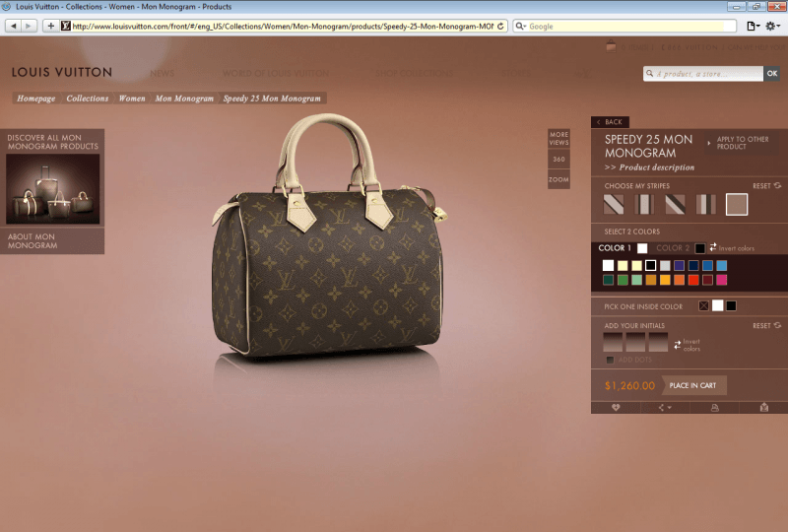Reset the stripes selection
The image size is (788, 532).
coord(767,185)
